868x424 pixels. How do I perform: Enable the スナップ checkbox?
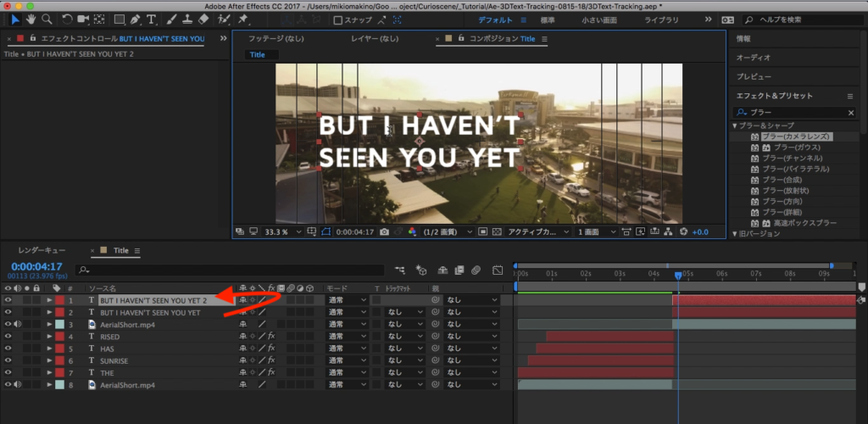[x=338, y=20]
